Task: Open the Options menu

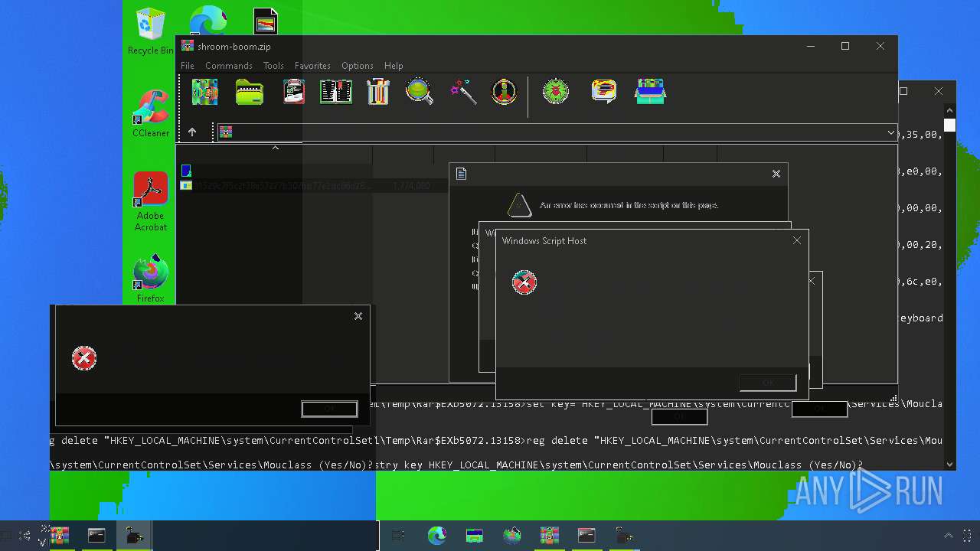Action: (358, 66)
